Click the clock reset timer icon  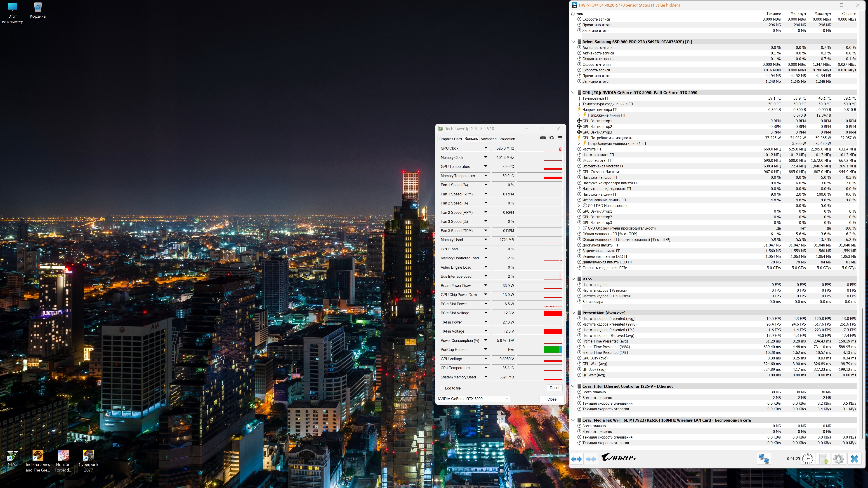807,459
